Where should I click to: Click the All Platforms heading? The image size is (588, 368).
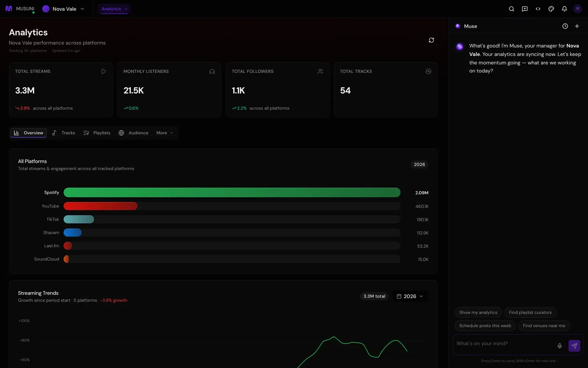coord(32,161)
